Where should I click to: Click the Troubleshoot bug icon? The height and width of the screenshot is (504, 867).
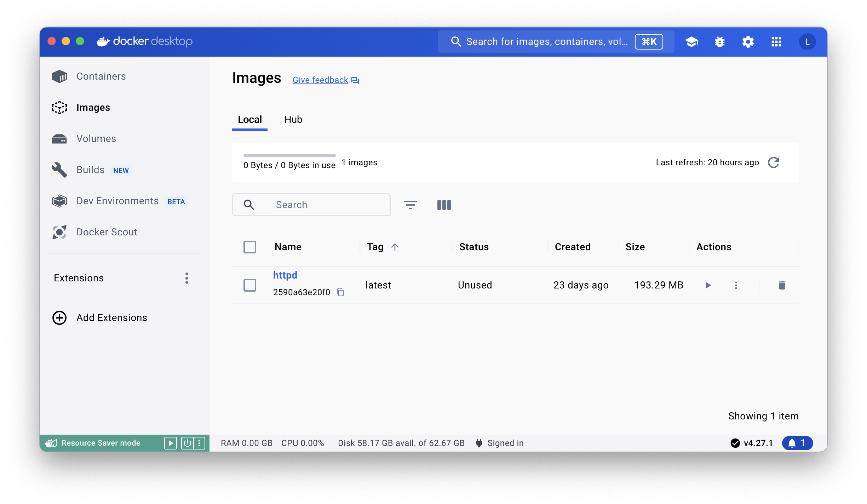[x=720, y=42]
